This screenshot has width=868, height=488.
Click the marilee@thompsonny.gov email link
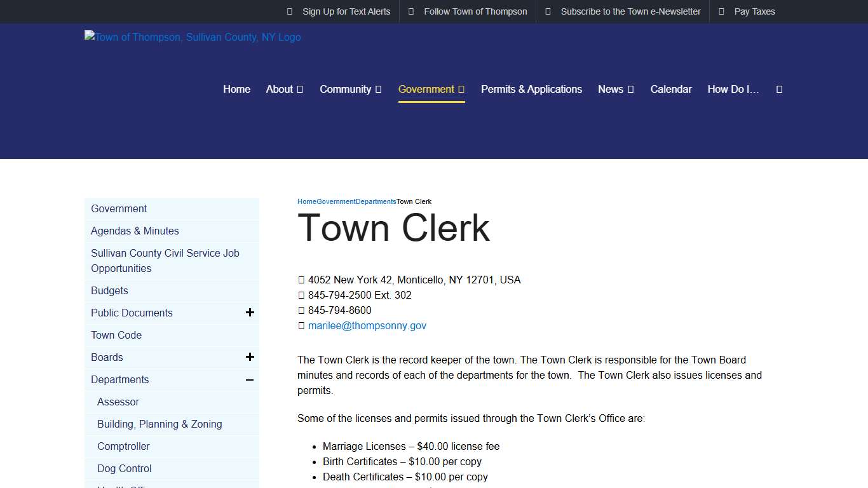click(367, 325)
